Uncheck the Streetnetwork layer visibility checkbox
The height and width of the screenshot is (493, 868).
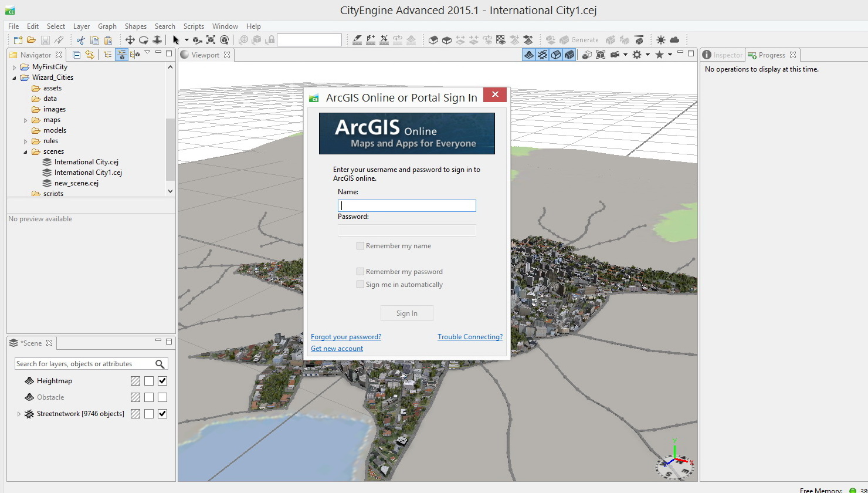click(x=162, y=414)
